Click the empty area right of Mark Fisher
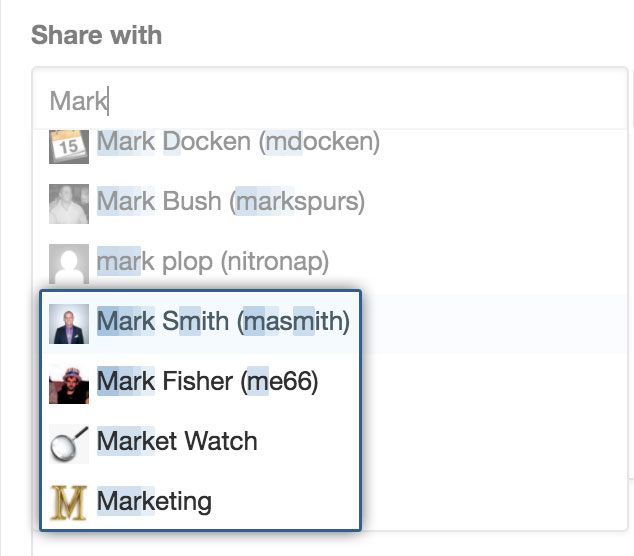Viewport: 634px width, 556px height. point(493,384)
